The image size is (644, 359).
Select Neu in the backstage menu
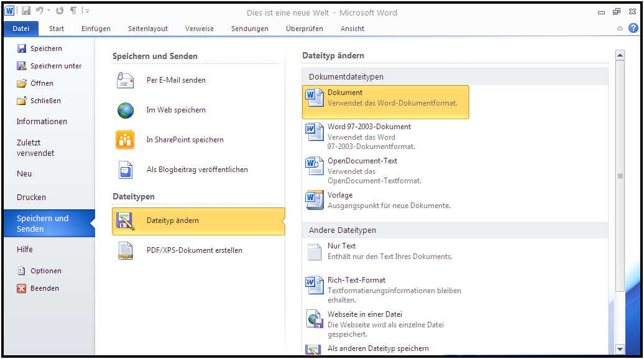tap(24, 173)
